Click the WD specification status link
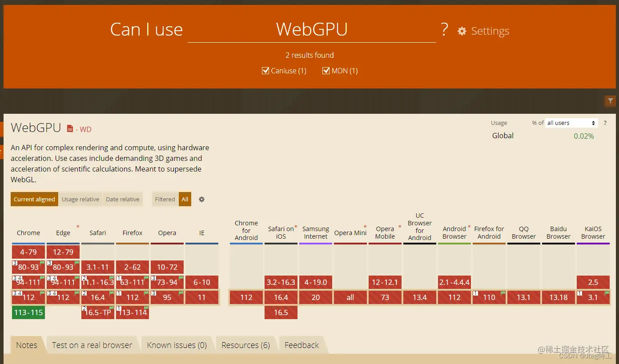This screenshot has width=619, height=364. pyautogui.click(x=85, y=130)
